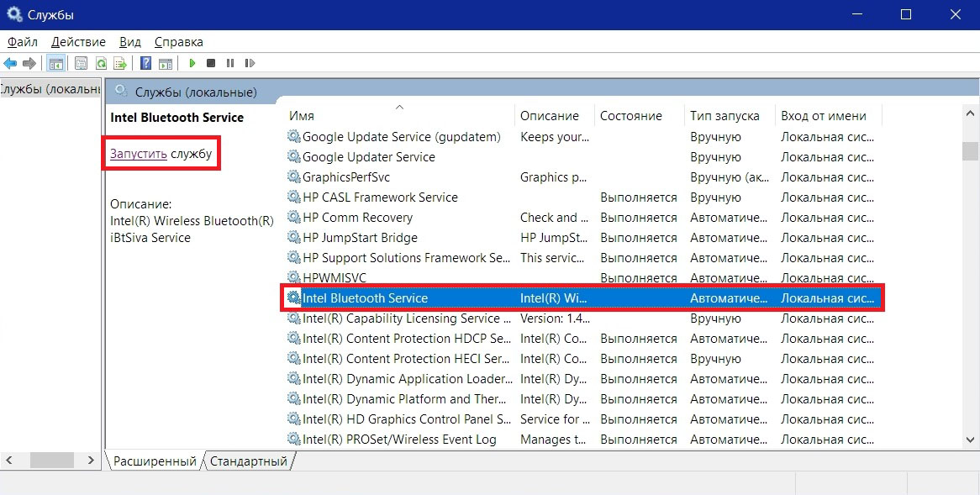Sort by the Вход от имени column header
The image size is (980, 495).
click(x=829, y=116)
